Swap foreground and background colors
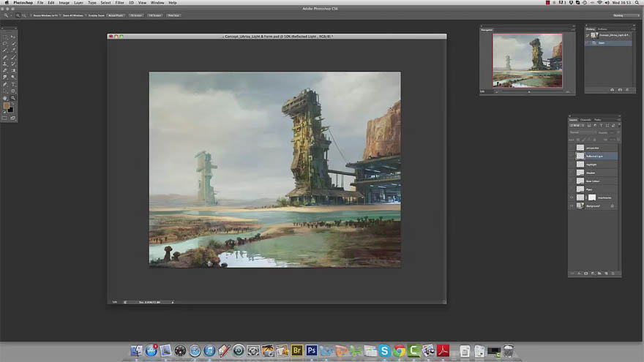The height and width of the screenshot is (362, 644). coord(12,104)
